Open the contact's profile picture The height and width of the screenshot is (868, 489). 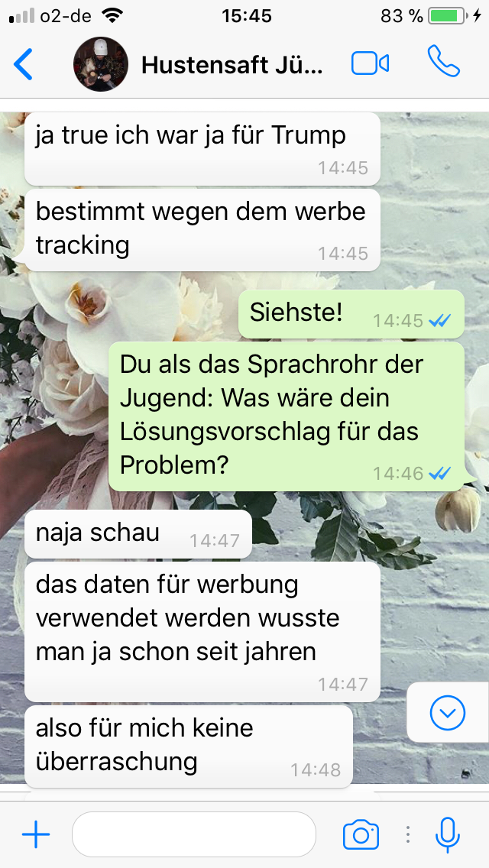click(101, 64)
